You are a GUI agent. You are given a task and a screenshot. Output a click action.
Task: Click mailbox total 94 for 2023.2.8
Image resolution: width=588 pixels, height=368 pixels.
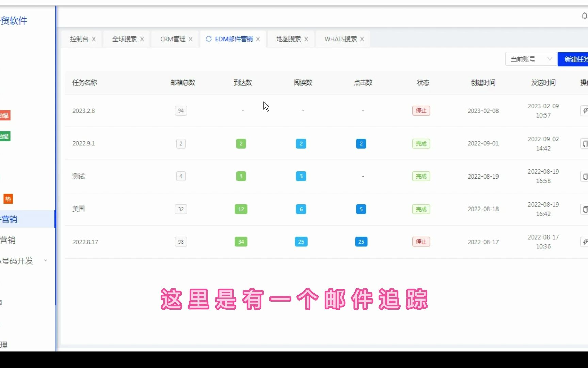tap(181, 111)
